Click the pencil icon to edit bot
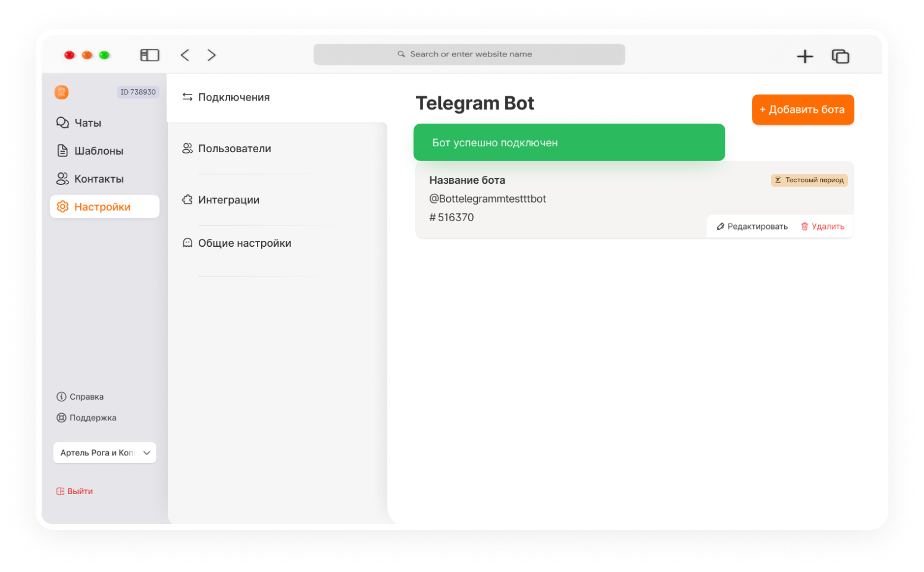 pos(720,227)
